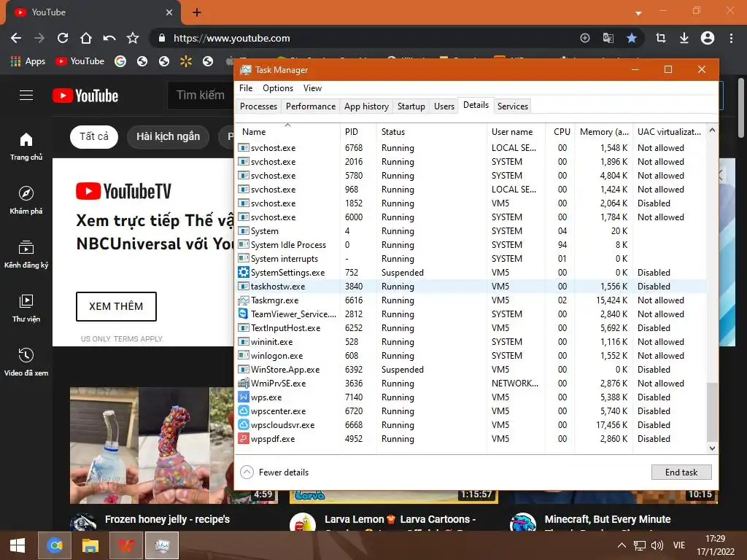Switch to the Users tab

coord(444,106)
